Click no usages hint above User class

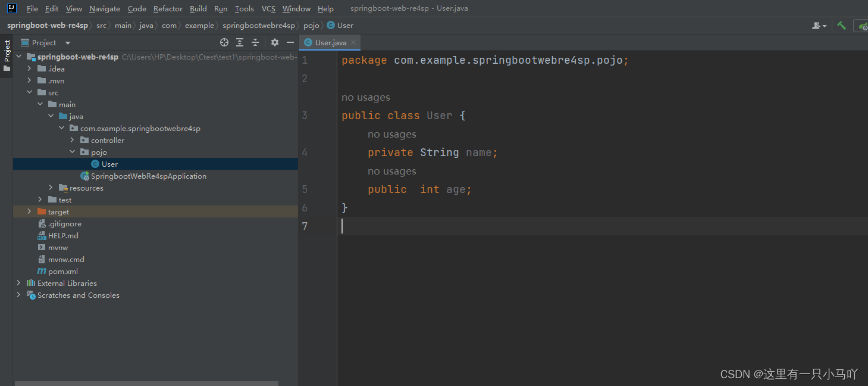pos(366,97)
